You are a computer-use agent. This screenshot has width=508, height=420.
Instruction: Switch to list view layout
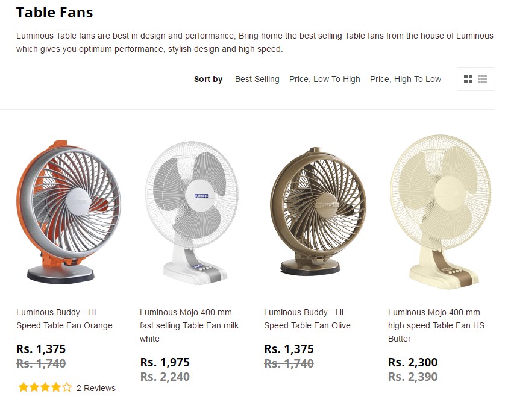pos(482,78)
